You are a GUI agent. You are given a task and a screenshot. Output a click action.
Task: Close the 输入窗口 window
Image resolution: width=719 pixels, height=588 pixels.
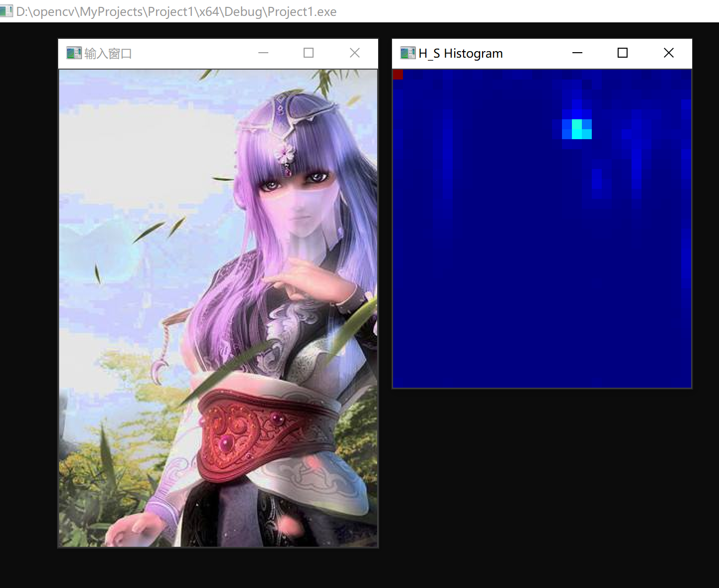pyautogui.click(x=355, y=53)
